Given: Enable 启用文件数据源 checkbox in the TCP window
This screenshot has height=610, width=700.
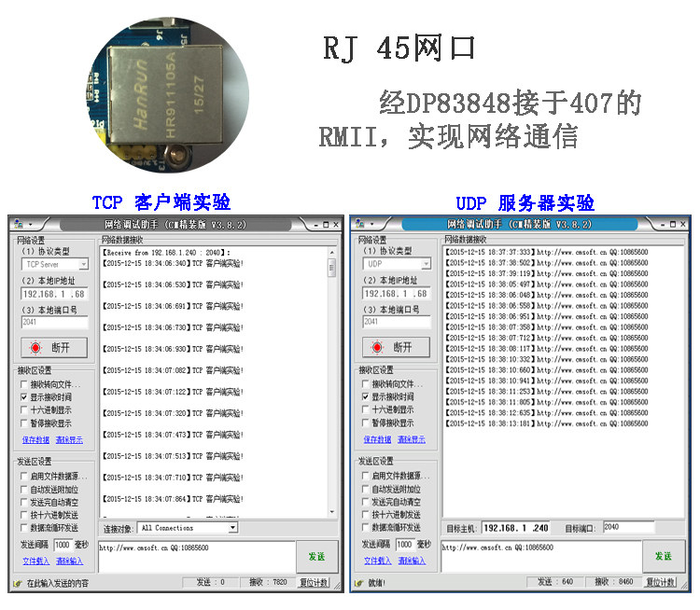Looking at the screenshot, I should point(24,477).
